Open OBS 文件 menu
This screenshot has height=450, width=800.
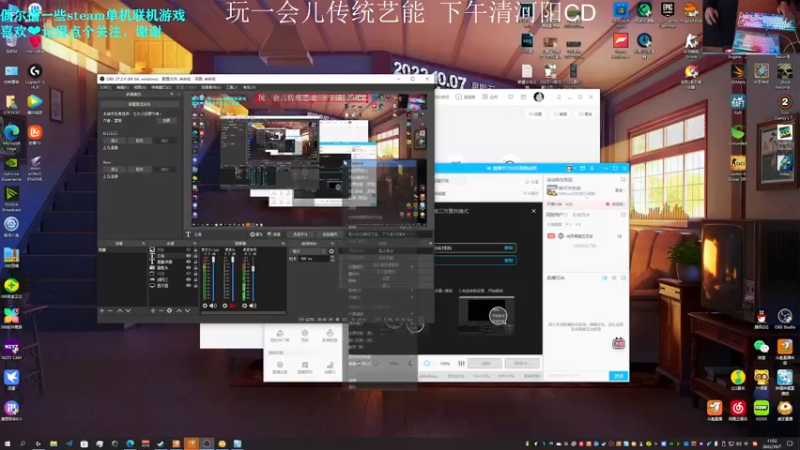coord(106,87)
